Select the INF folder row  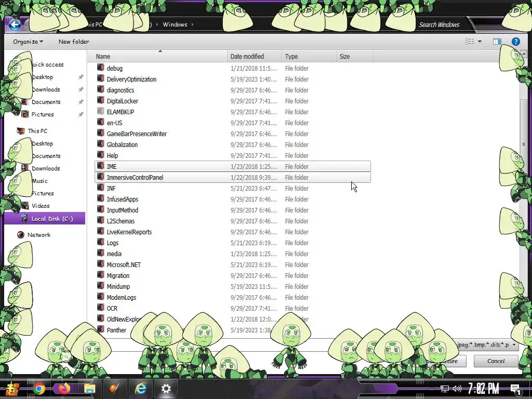[233, 188]
